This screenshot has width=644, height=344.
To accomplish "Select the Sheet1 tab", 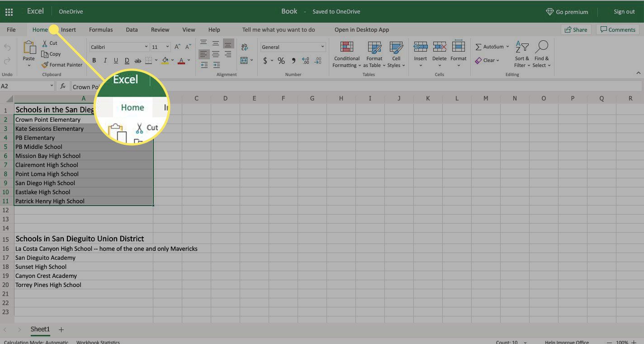I will point(40,330).
